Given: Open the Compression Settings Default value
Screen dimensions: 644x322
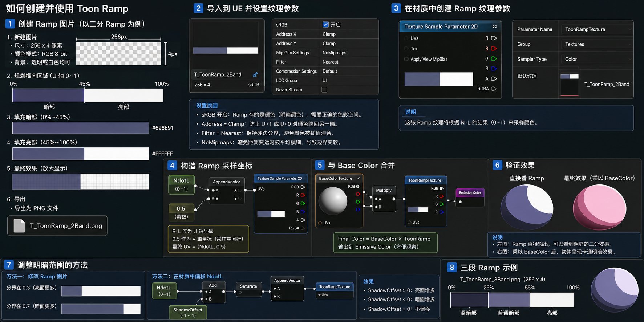Looking at the screenshot, I should [348, 71].
